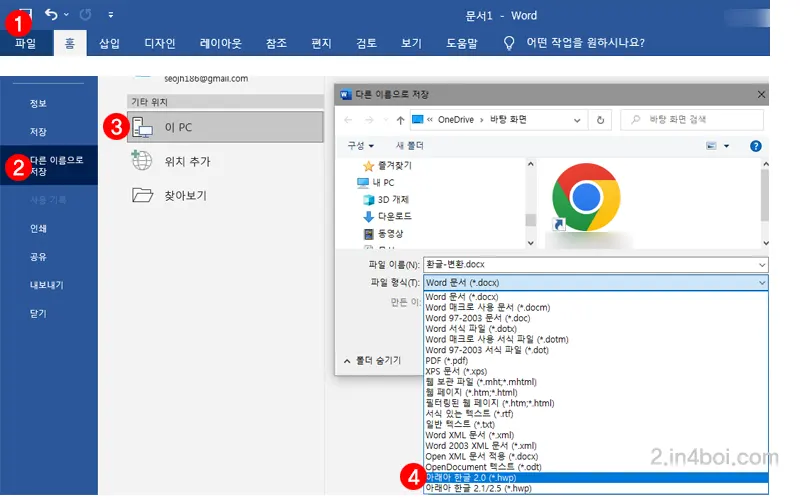
Task: Open the 파일 이름 dropdown arrow
Action: coord(762,265)
